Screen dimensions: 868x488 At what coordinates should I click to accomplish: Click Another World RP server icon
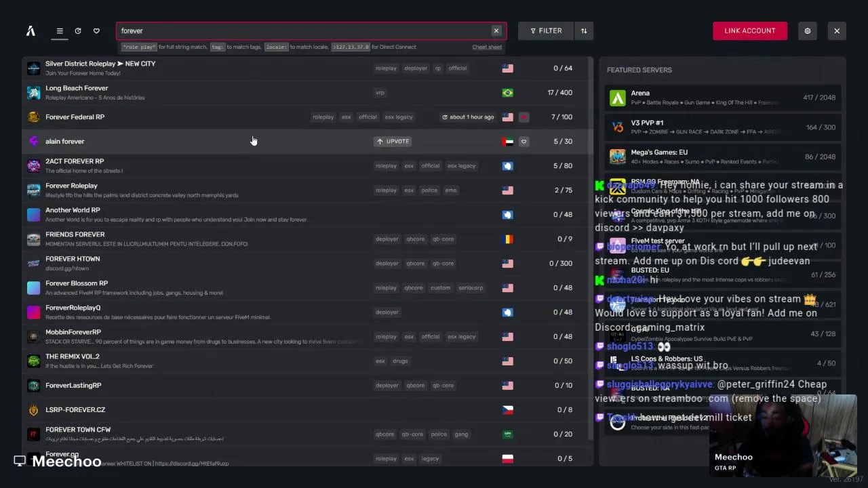pos(33,214)
